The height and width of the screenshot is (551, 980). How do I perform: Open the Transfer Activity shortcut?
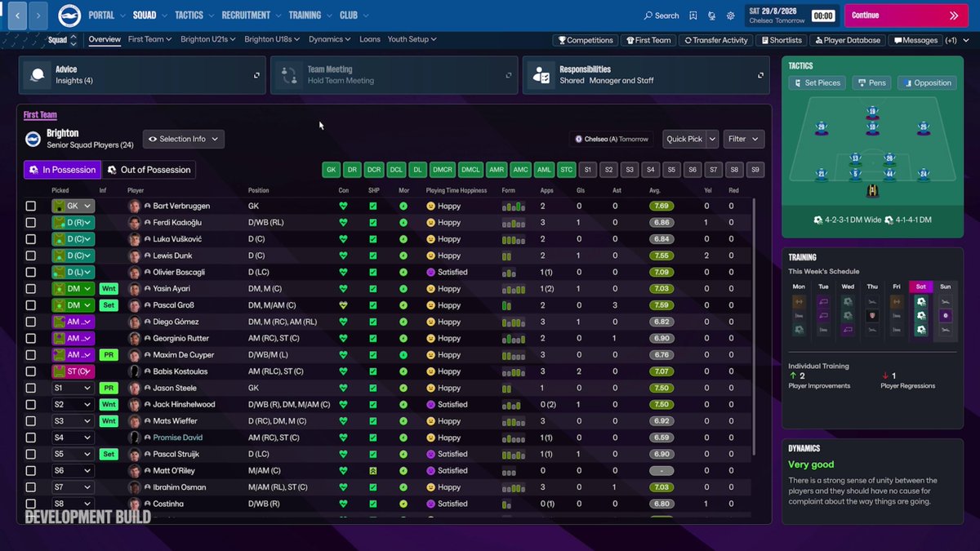pos(716,40)
